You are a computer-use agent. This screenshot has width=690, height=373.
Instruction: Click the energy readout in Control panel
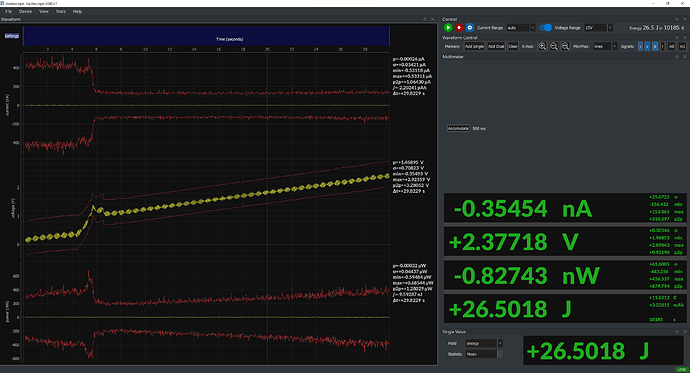(x=657, y=28)
